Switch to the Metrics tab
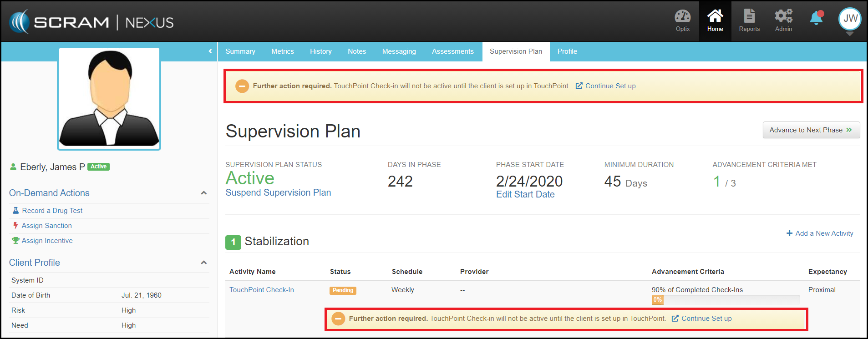Viewport: 868px width, 339px height. 282,51
